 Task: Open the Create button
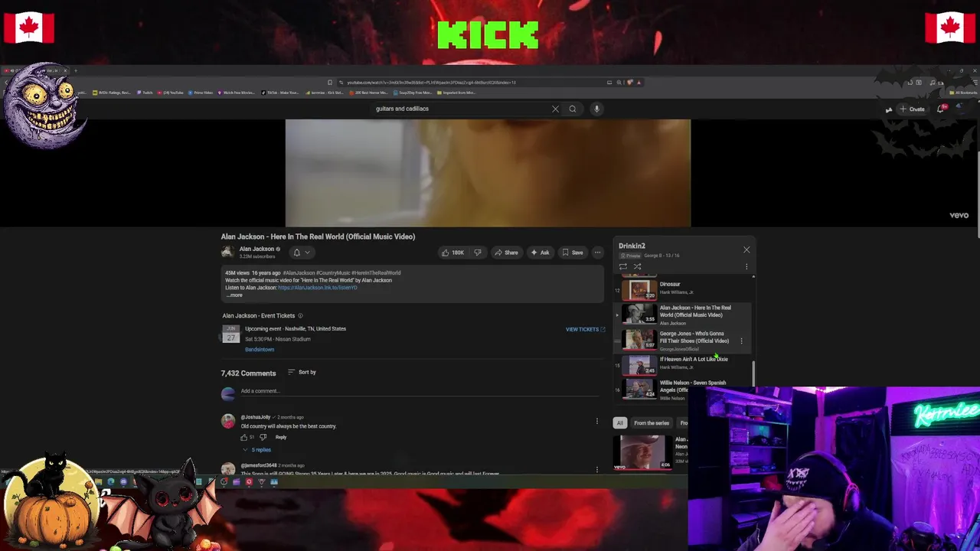pos(912,109)
